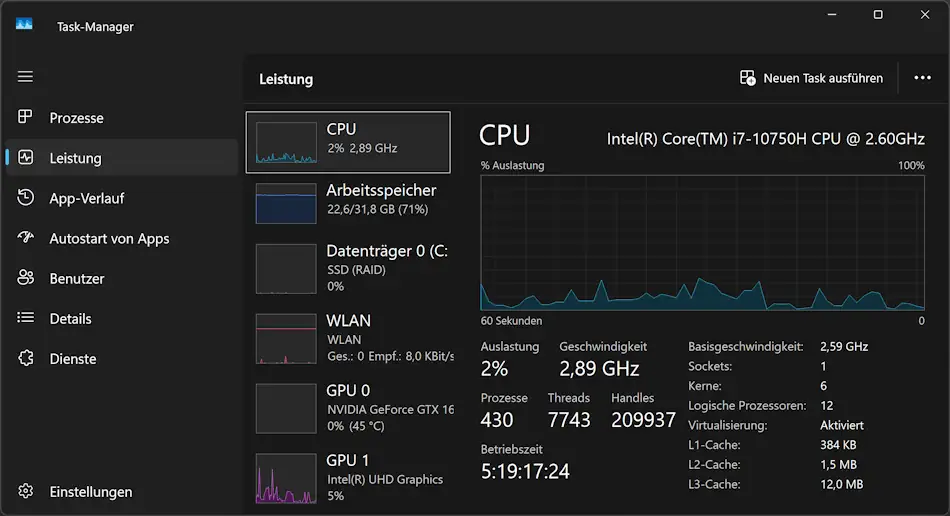Click the Basisgeschwindigkeit value 2,59 GHz
Image resolution: width=950 pixels, height=516 pixels.
coord(844,346)
